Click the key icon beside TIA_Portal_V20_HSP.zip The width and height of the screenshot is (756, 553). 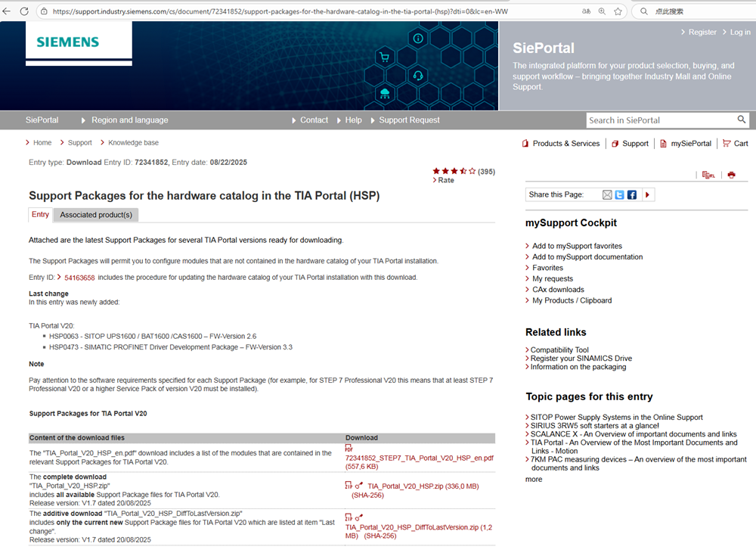pyautogui.click(x=358, y=486)
